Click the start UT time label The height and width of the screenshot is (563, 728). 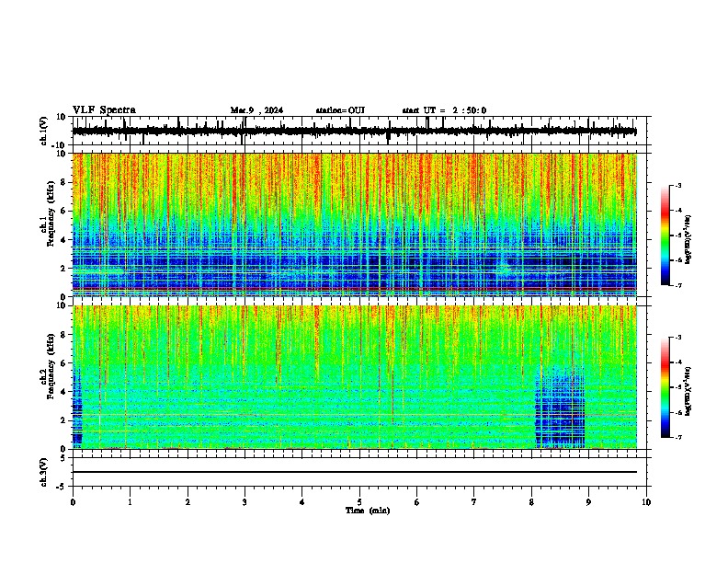[x=444, y=110]
